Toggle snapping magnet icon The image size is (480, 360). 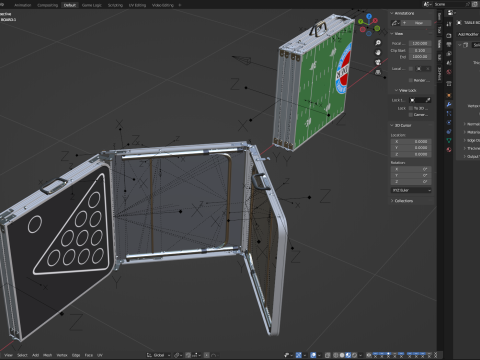pos(188,355)
